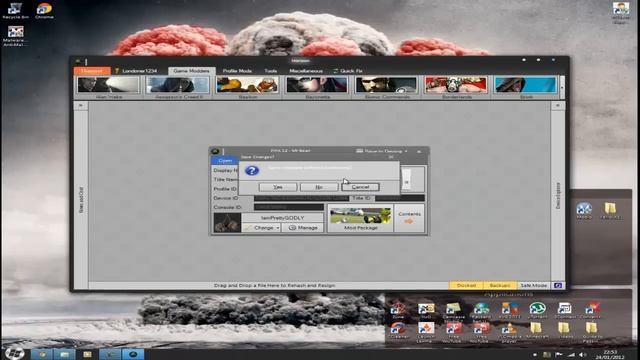Viewport: 640px width, 360px height.
Task: Click the blue question mark dialog icon
Action: [252, 170]
